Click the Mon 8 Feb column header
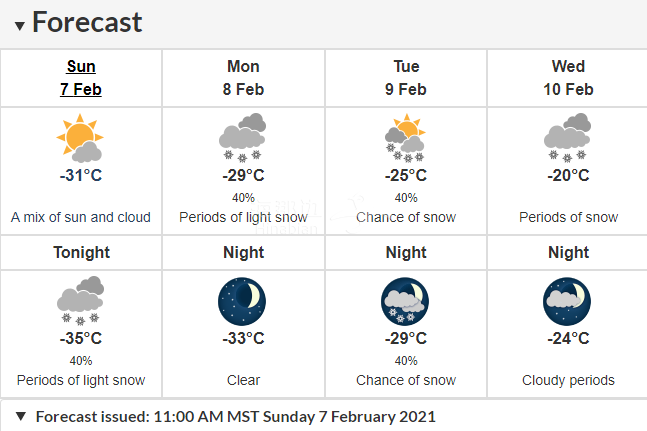Screen dimensions: 647x431 243,78
